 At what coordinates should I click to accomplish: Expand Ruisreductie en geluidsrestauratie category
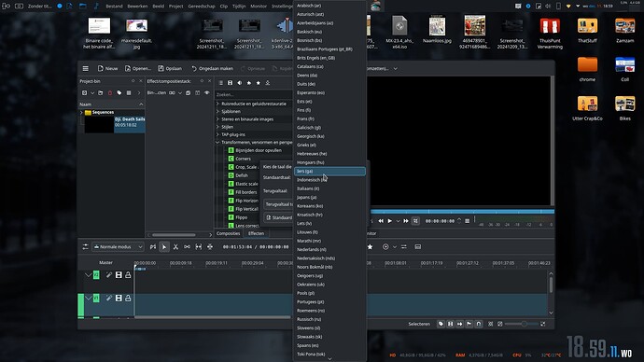pyautogui.click(x=217, y=104)
